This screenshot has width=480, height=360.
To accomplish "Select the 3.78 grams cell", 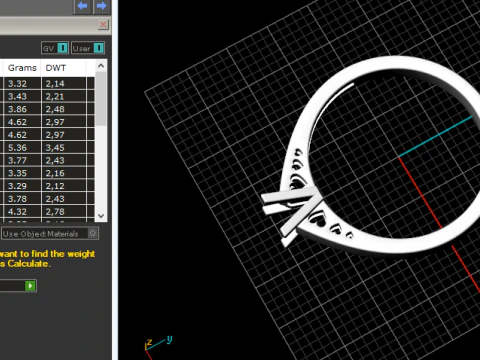I will (x=22, y=199).
